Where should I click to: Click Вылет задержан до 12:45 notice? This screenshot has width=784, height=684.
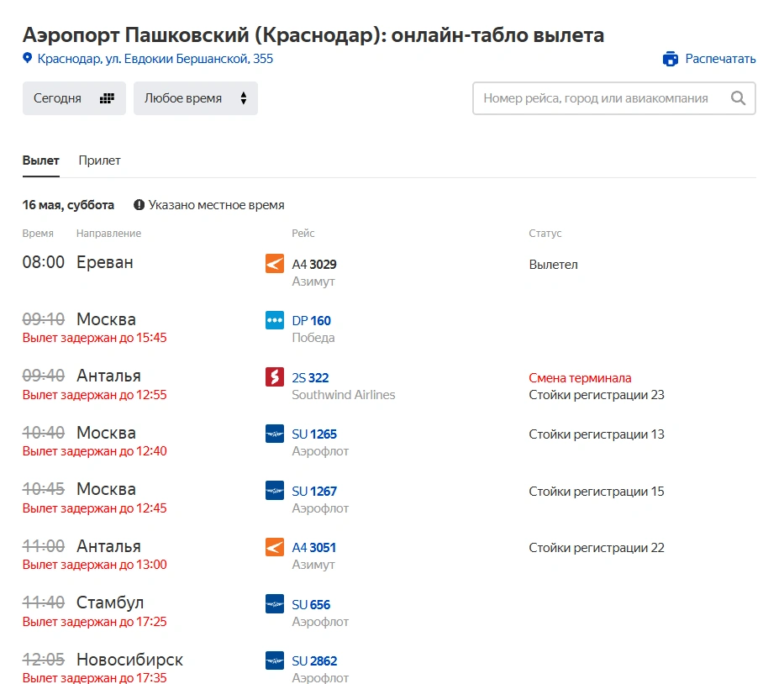tap(94, 508)
